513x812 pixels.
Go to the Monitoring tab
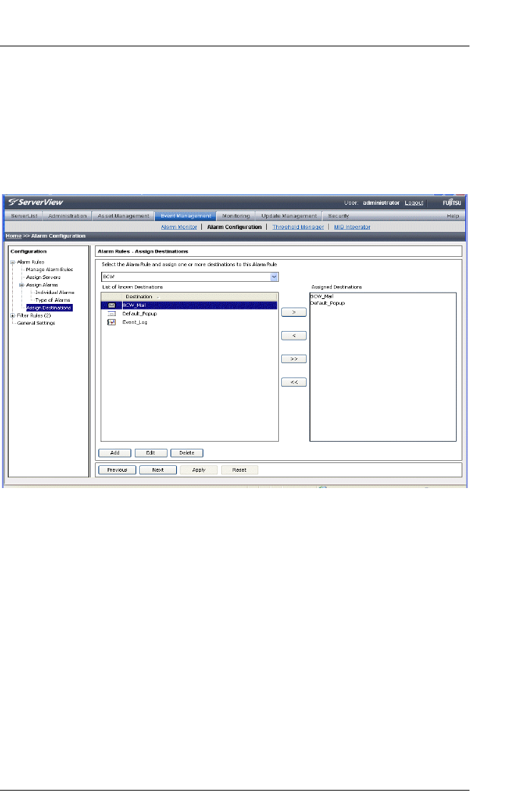pos(236,216)
